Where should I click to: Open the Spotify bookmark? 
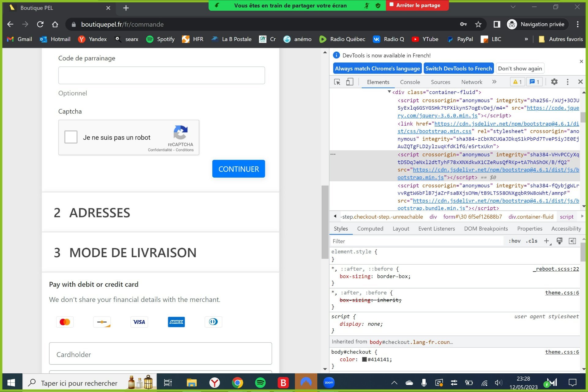click(160, 39)
